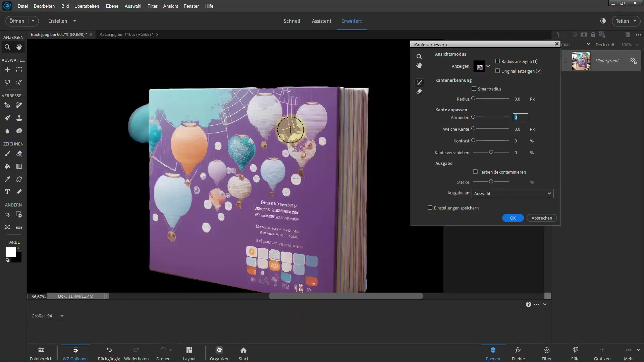This screenshot has height=362, width=644.
Task: Click Abbrechen to cancel edge refinement
Action: (542, 218)
